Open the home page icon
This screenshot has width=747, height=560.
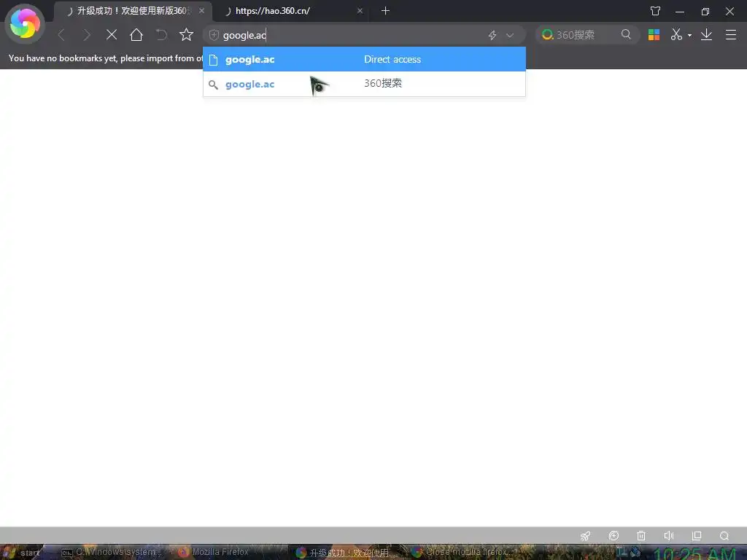click(x=136, y=35)
